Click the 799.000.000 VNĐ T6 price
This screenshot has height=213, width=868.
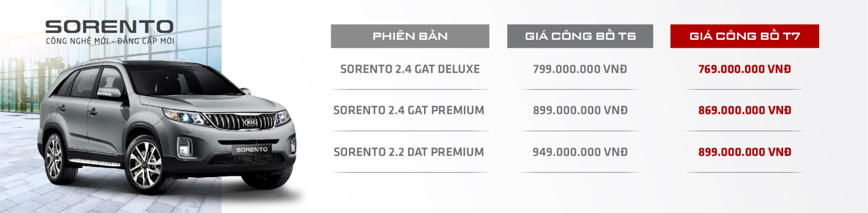(x=580, y=69)
